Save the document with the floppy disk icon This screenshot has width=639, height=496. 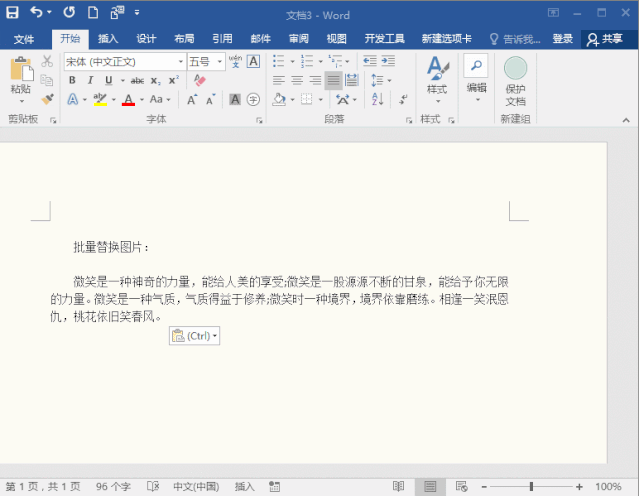coord(12,13)
